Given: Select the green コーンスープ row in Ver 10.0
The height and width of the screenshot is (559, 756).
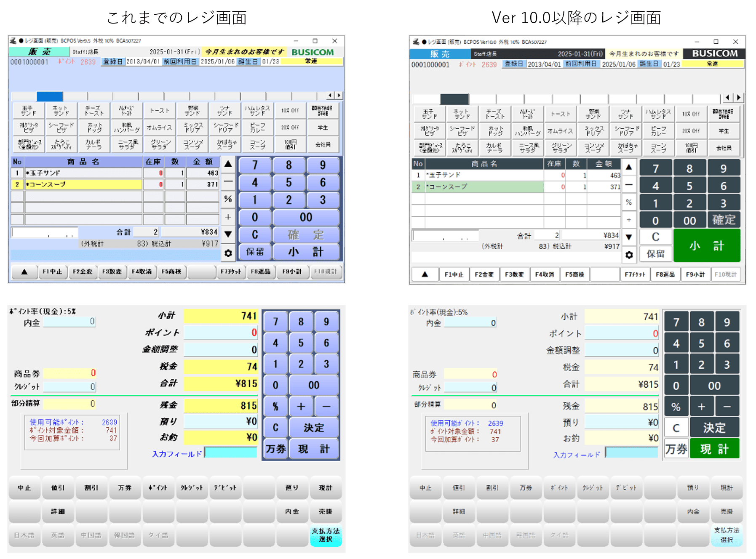Looking at the screenshot, I should (484, 187).
